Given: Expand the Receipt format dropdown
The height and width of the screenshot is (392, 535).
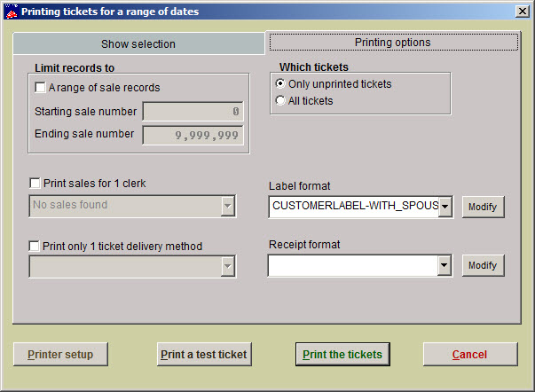Looking at the screenshot, I should (x=445, y=265).
